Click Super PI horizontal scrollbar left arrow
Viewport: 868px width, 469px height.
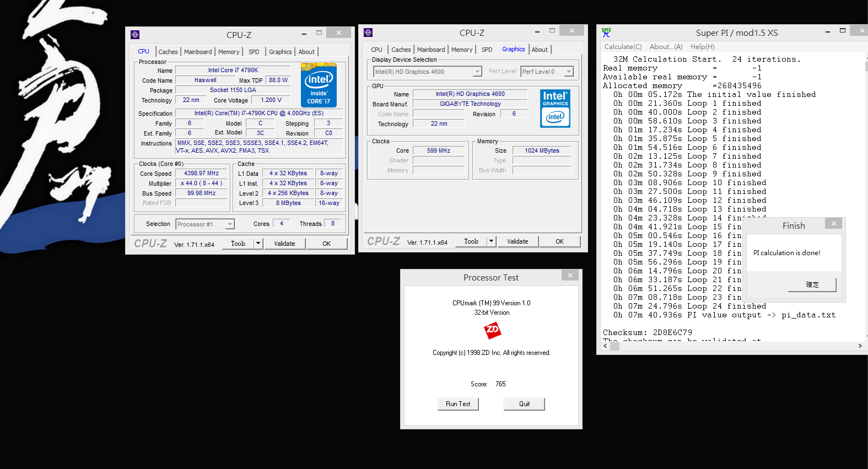point(606,346)
